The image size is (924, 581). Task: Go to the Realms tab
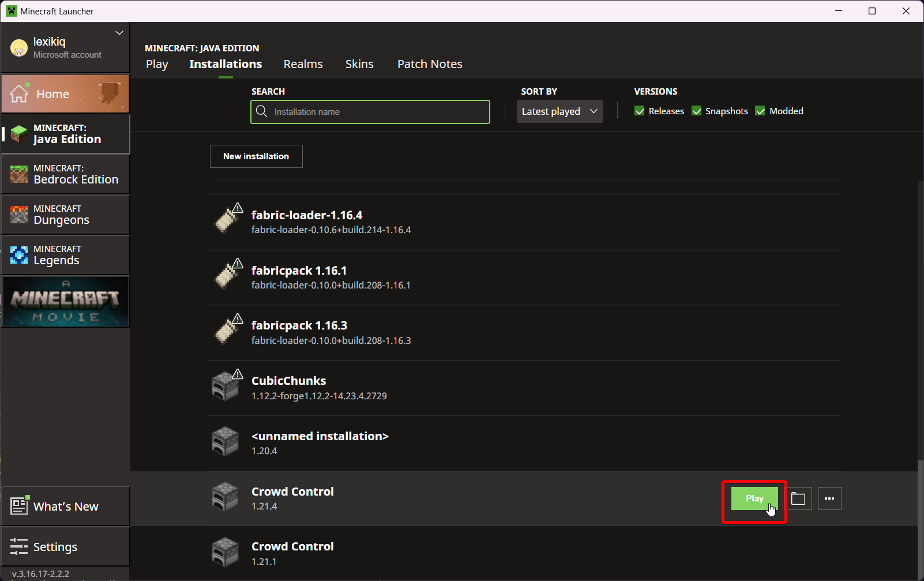click(x=303, y=64)
